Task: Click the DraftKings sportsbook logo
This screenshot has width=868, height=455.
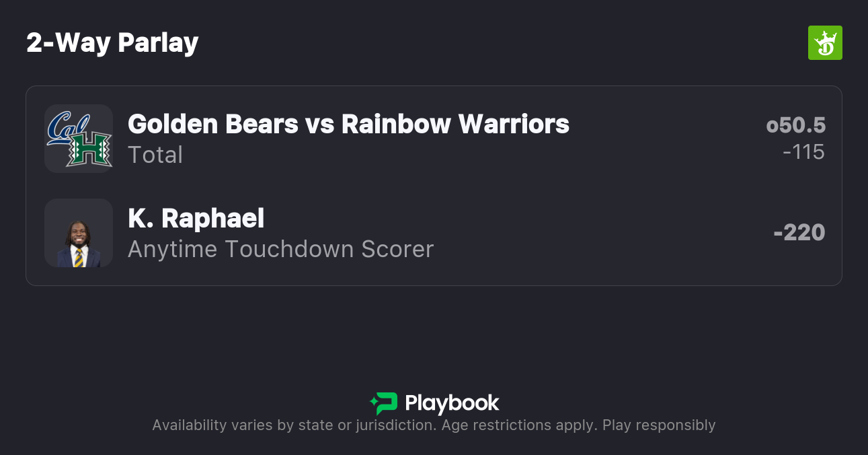Action: [x=825, y=43]
